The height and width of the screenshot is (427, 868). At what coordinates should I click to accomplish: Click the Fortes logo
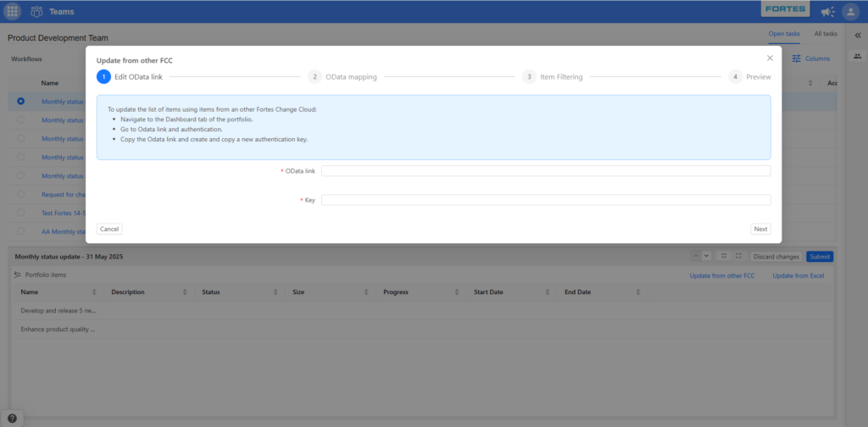coord(786,9)
